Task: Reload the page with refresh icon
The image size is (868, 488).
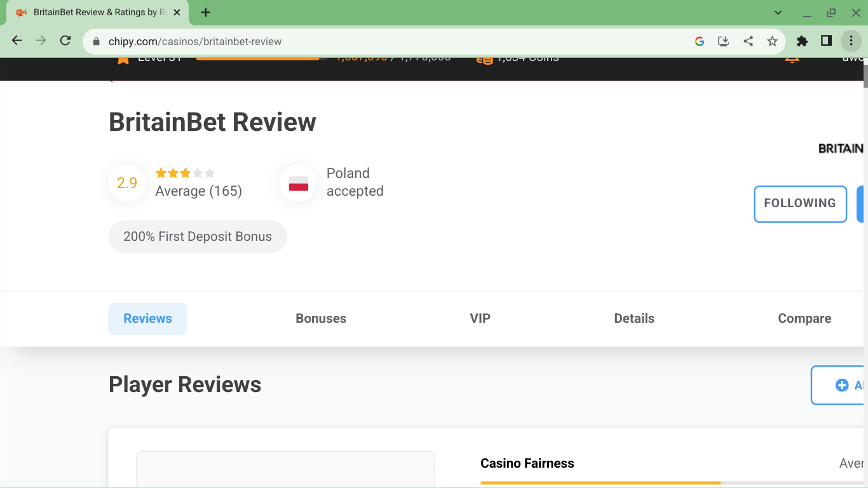Action: point(65,41)
